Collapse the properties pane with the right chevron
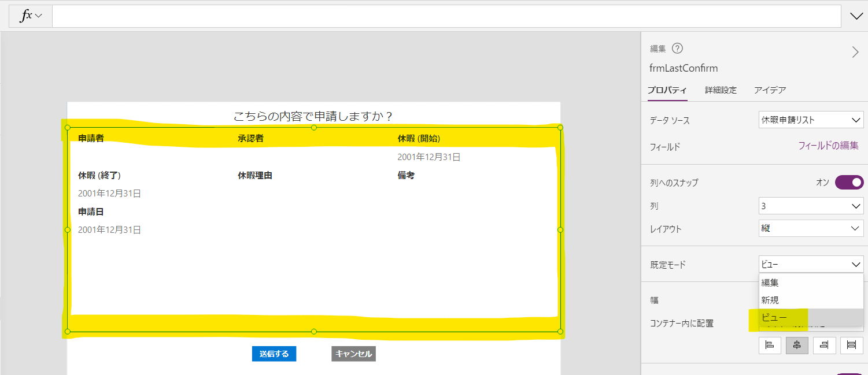Viewport: 868px width, 375px height. pos(855,52)
